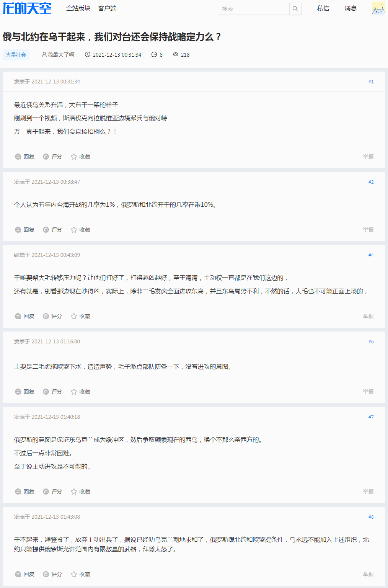Favorite star icon on post #4
This screenshot has width=388, height=588.
[x=74, y=316]
